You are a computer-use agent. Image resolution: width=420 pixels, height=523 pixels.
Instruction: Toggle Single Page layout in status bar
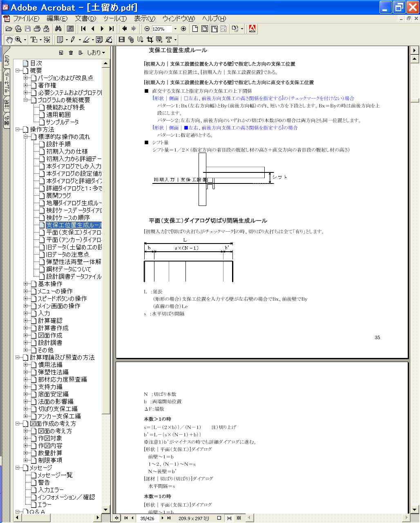(219, 518)
